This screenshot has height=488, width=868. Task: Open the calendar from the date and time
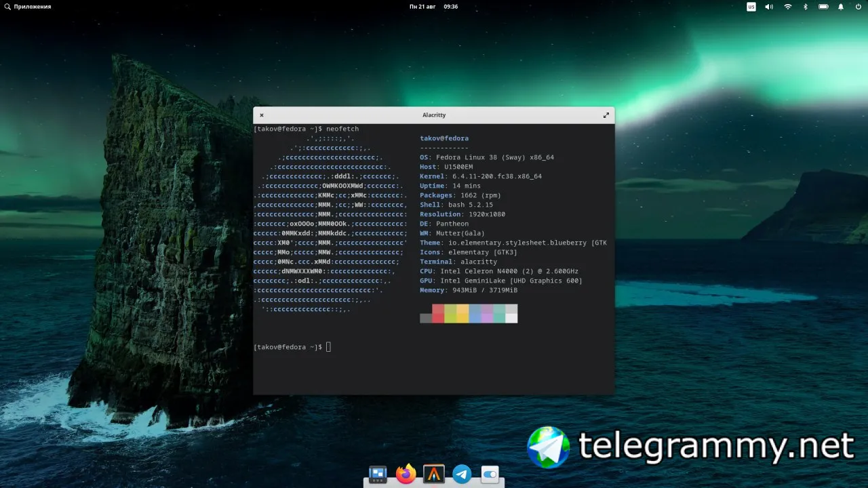point(434,7)
